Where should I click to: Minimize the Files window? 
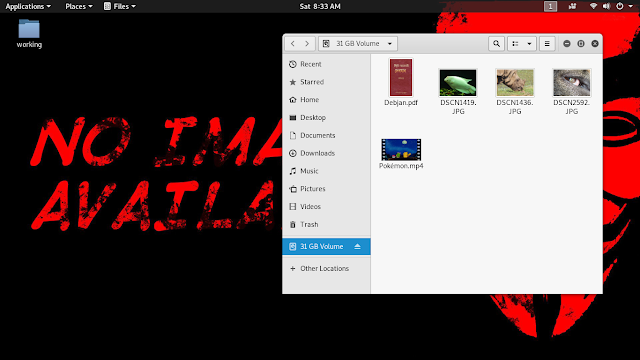click(567, 44)
